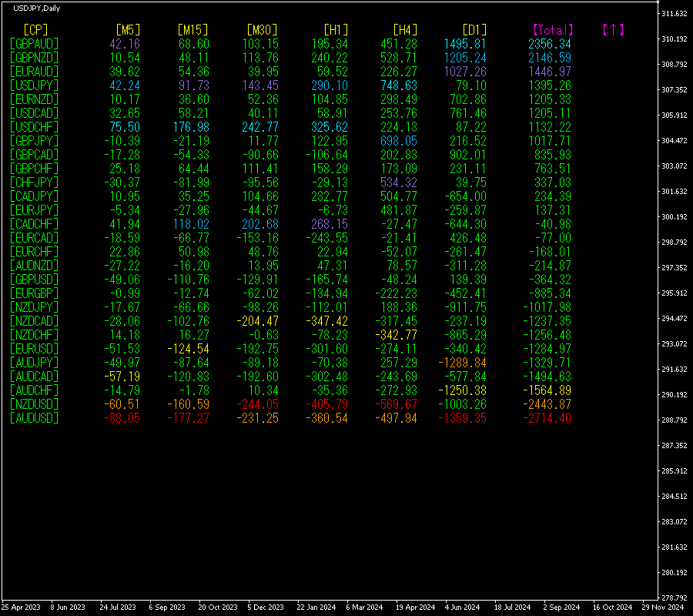Click the [CADCHF] pair label
This screenshot has height=616, width=693.
tap(34, 224)
